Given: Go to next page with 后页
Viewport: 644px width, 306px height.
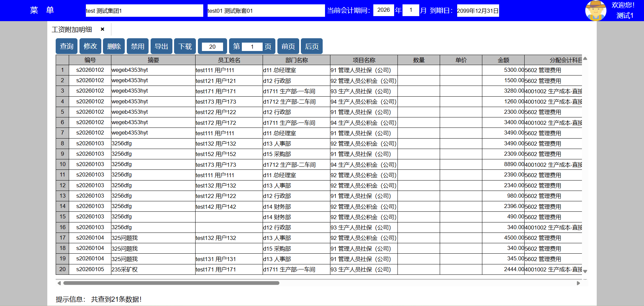Looking at the screenshot, I should [312, 46].
